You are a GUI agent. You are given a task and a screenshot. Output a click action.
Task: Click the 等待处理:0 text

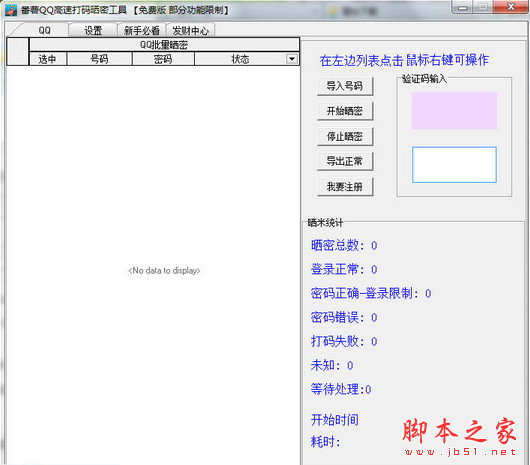point(341,389)
